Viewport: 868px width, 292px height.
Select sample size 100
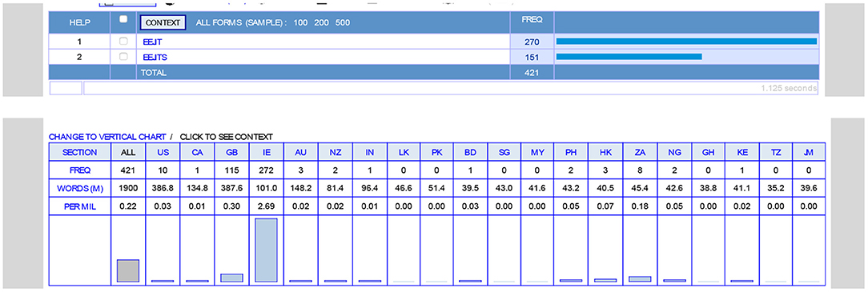pyautogui.click(x=300, y=23)
